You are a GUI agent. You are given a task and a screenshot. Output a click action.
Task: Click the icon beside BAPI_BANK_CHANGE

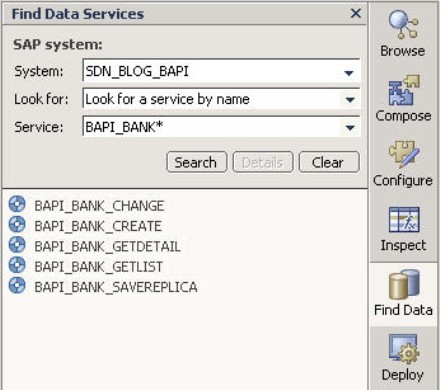pos(17,204)
